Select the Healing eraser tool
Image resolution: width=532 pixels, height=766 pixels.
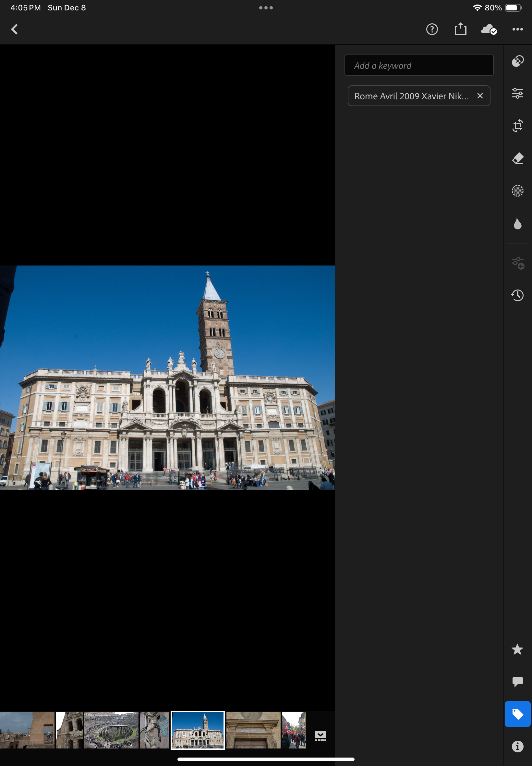517,158
